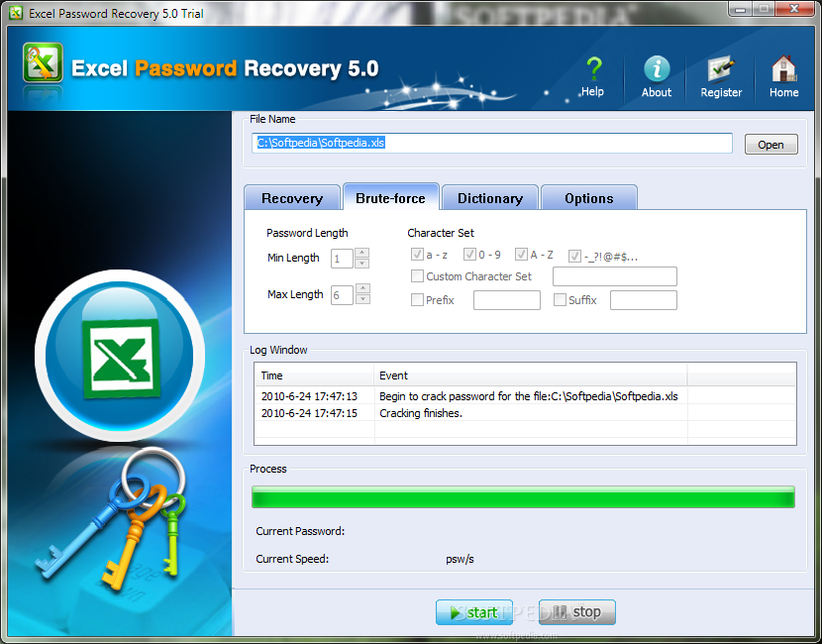Click the stop button
The width and height of the screenshot is (822, 644).
tap(577, 612)
